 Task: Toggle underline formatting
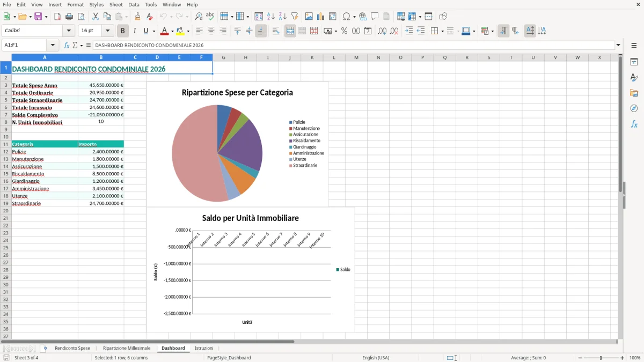click(x=145, y=31)
